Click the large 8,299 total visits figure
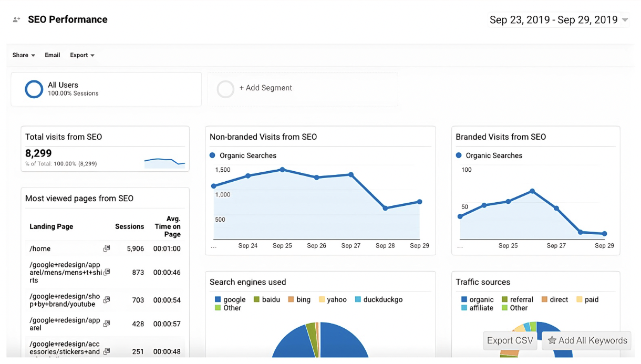 click(x=38, y=153)
